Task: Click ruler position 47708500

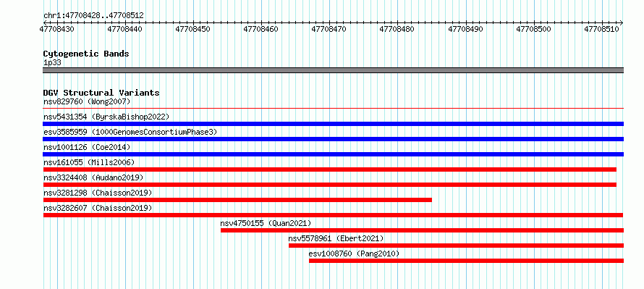Action: pyautogui.click(x=534, y=29)
